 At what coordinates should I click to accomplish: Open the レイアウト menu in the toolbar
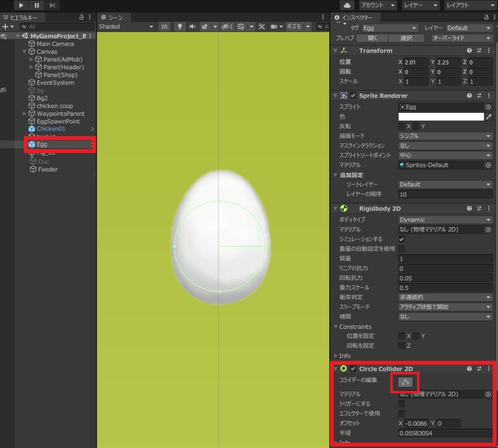tap(469, 5)
